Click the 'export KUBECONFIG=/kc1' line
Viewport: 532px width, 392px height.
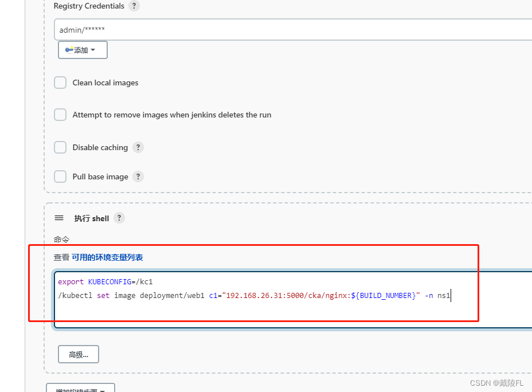pyautogui.click(x=105, y=282)
